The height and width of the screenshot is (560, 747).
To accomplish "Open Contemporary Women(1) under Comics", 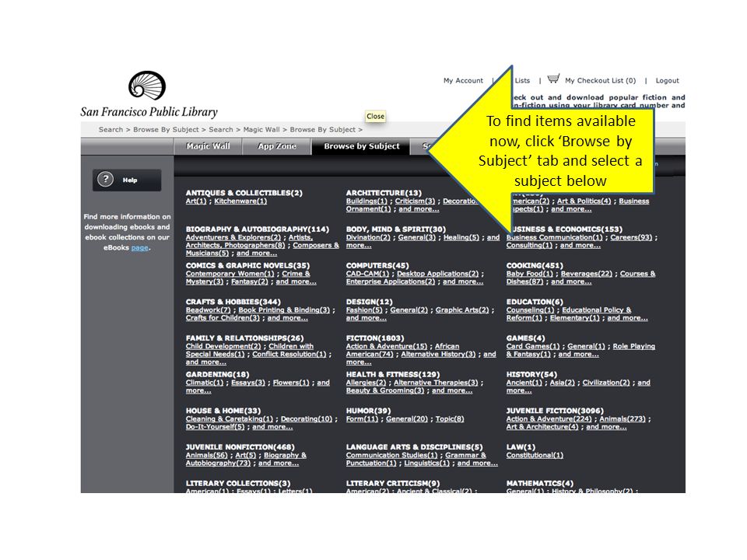I will click(230, 273).
